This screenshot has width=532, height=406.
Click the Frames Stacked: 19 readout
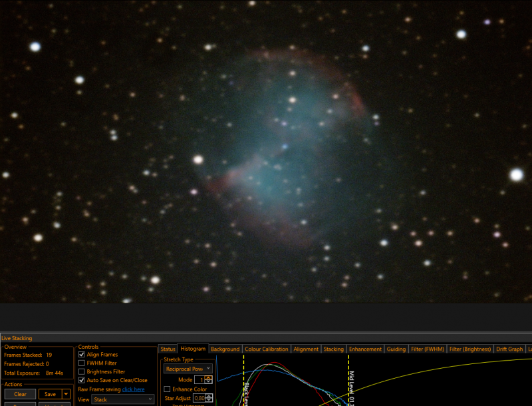tap(28, 355)
